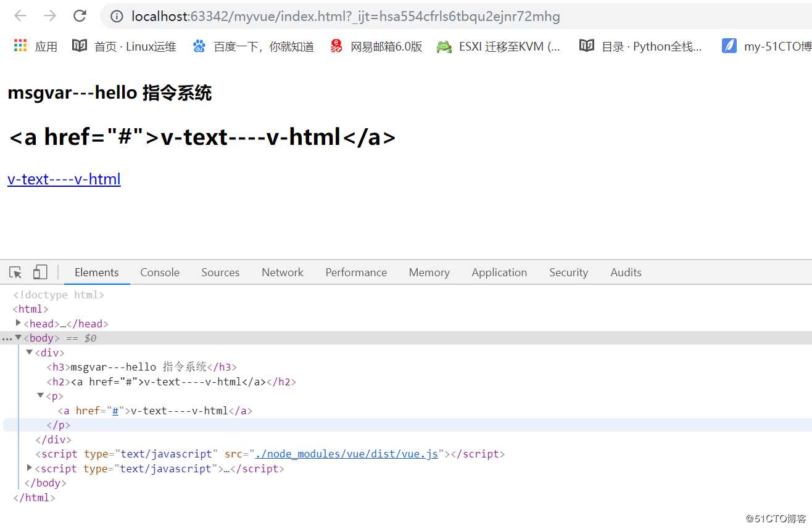Image resolution: width=812 pixels, height=529 pixels.
Task: Select the closing </body> tag row
Action: click(45, 483)
